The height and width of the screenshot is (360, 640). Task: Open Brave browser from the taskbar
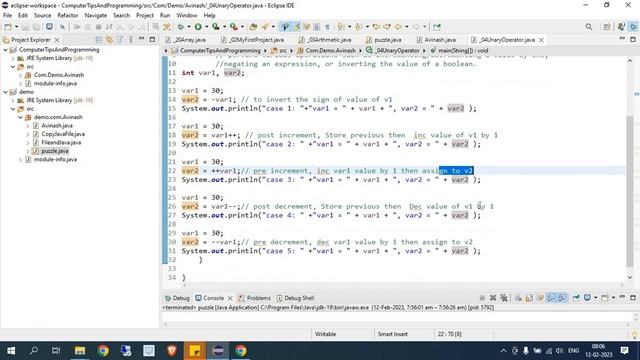tap(172, 351)
